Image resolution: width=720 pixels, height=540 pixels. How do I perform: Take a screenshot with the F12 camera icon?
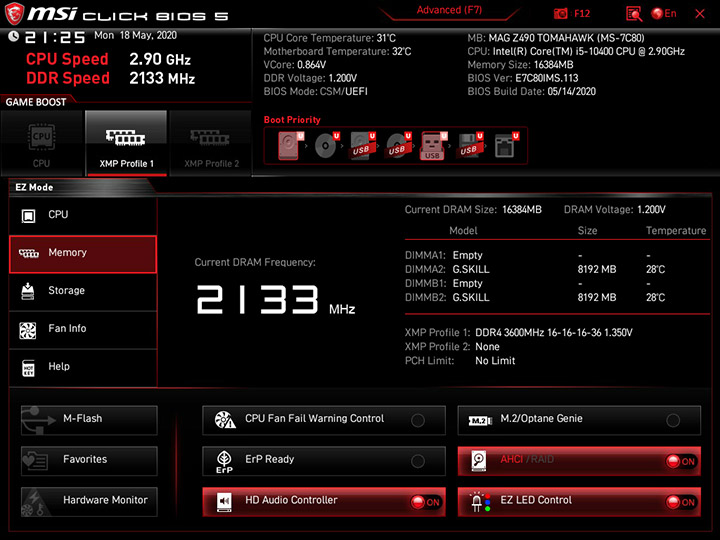click(561, 14)
